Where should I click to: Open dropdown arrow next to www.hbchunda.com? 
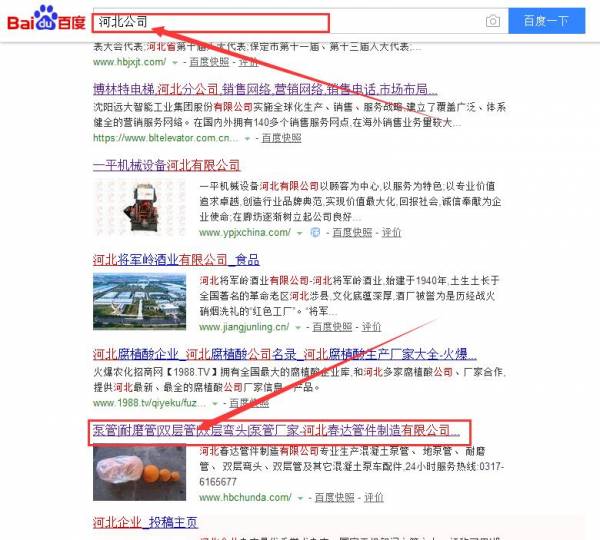292,496
